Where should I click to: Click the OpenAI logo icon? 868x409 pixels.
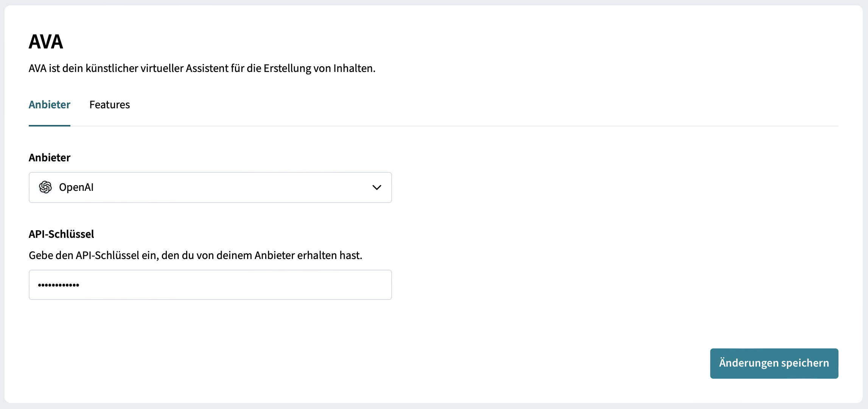[x=45, y=187]
